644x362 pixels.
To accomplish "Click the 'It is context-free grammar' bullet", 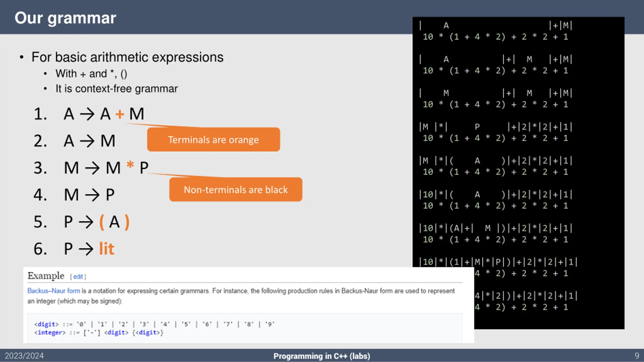I will tap(116, 89).
